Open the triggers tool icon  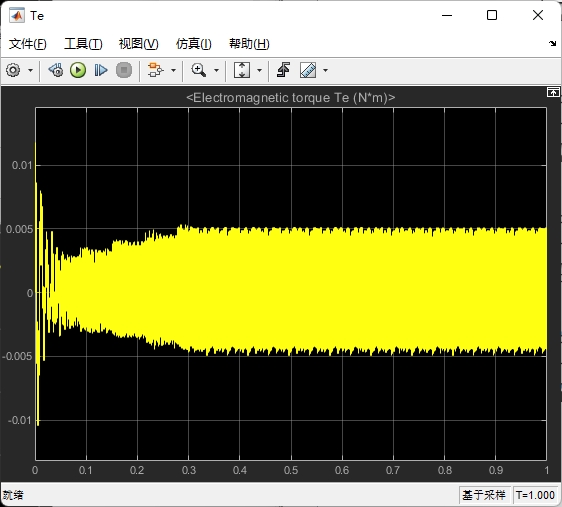point(284,70)
